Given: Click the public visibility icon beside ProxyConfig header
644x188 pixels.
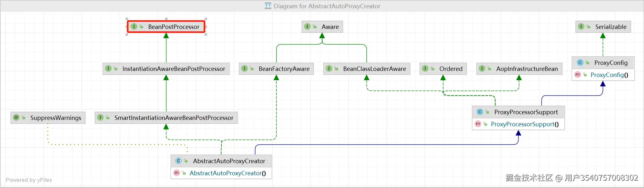Looking at the screenshot, I should tap(588, 63).
